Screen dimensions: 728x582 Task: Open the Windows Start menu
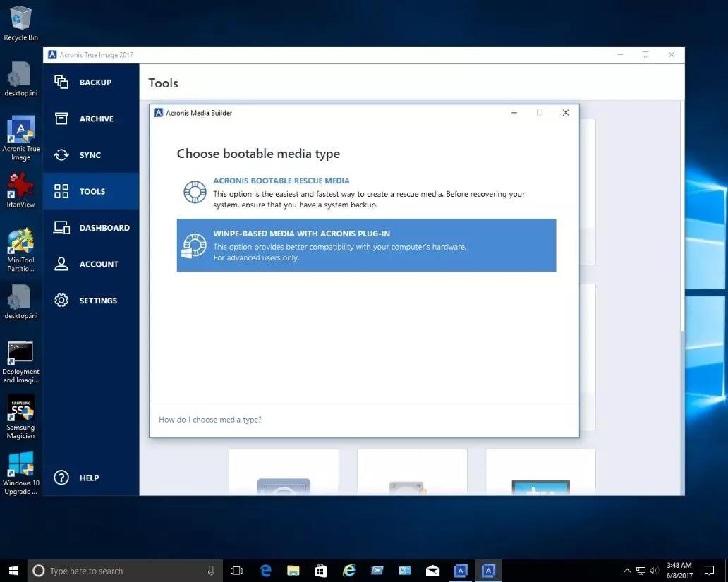(13, 571)
